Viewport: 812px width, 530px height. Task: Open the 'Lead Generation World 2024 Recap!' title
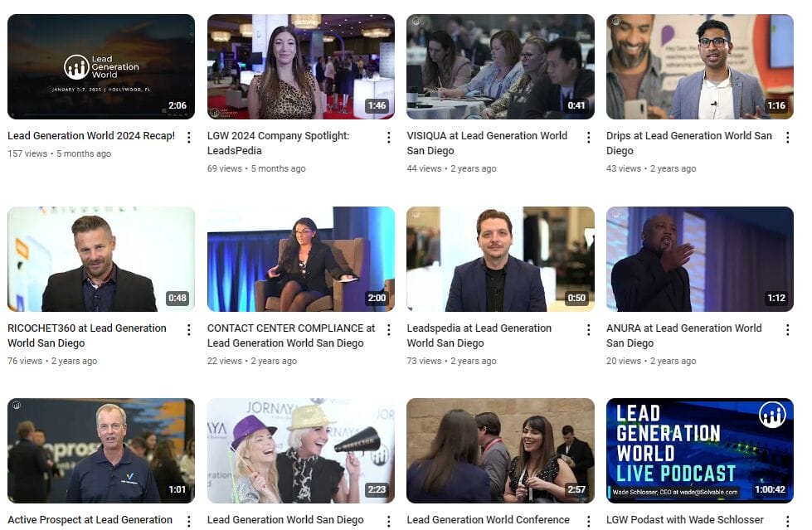(x=91, y=136)
